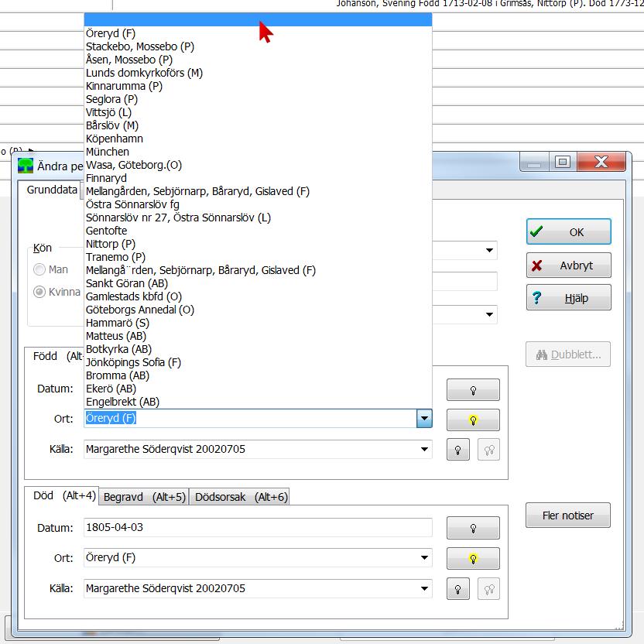Choose Vittsjö (L) from the list
The height and width of the screenshot is (644, 644).
pyautogui.click(x=258, y=112)
